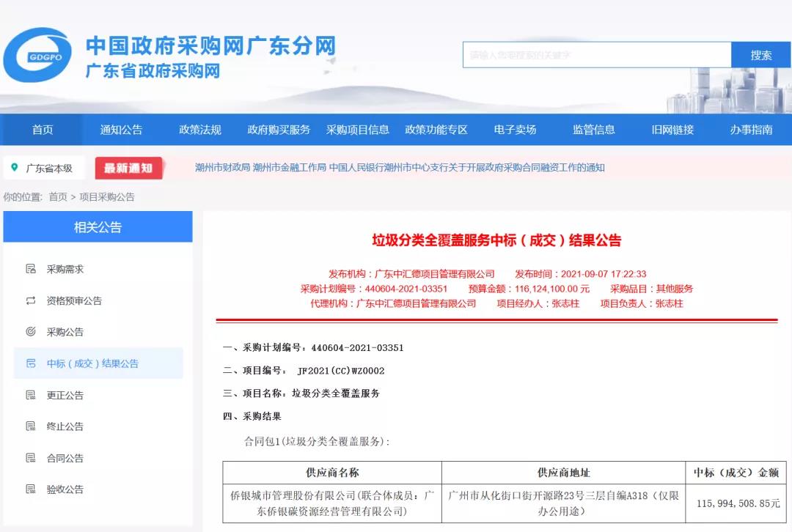Open the 采购需求 sidebar link
The image size is (792, 532).
coord(65,269)
